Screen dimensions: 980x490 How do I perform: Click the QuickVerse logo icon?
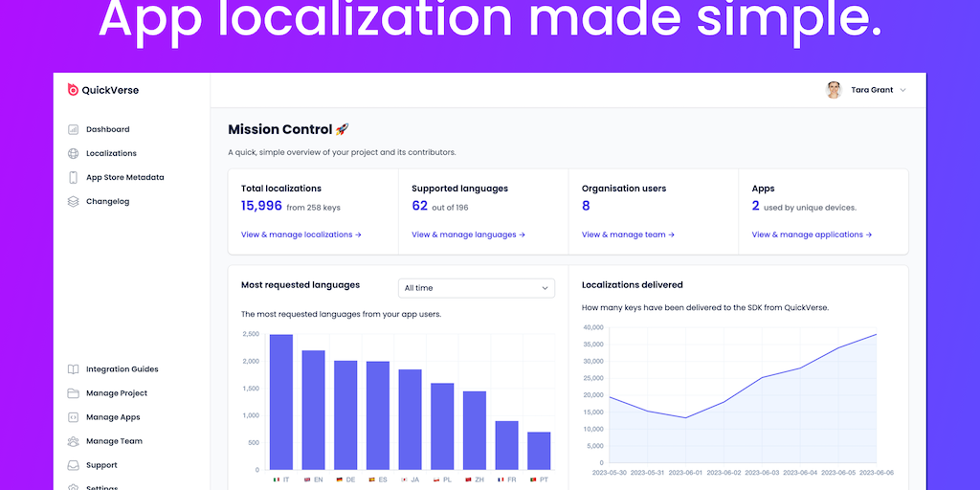click(73, 90)
